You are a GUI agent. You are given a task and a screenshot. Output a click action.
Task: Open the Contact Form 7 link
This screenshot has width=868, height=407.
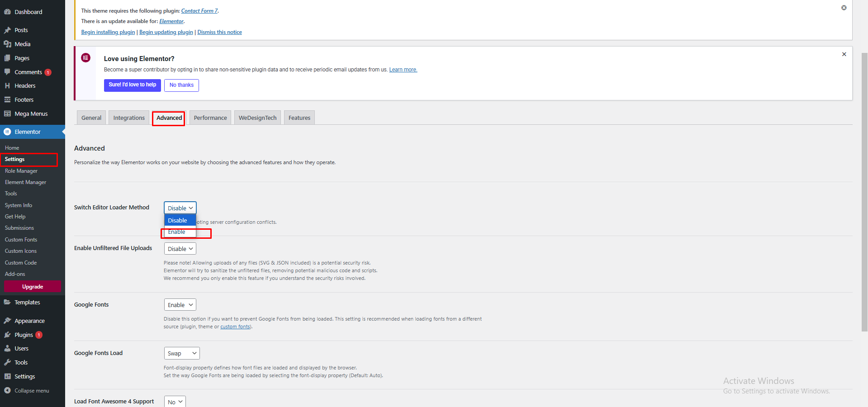pyautogui.click(x=199, y=11)
